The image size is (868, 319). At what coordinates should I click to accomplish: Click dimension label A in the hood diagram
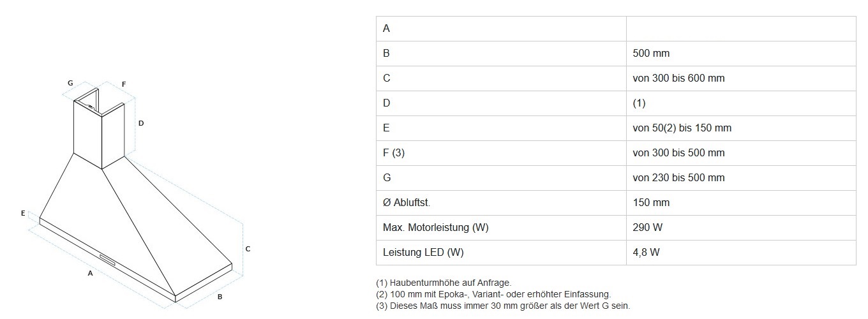[x=91, y=273]
